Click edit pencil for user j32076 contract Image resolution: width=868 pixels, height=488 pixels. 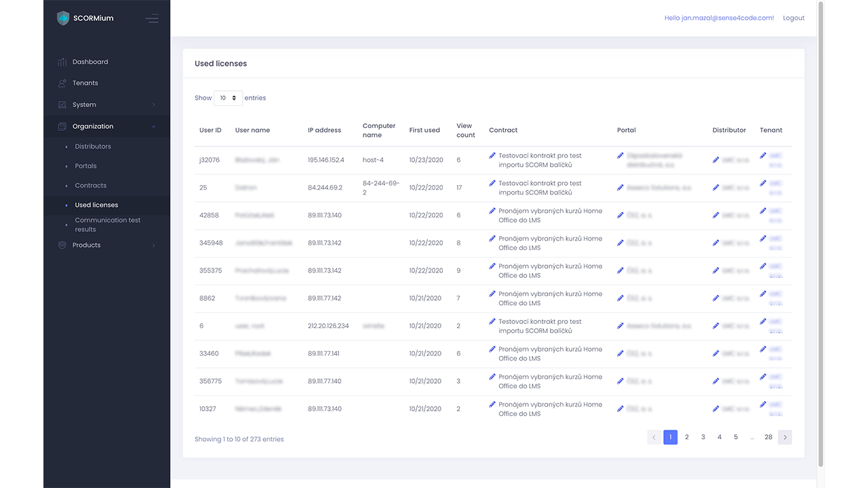[x=492, y=156]
